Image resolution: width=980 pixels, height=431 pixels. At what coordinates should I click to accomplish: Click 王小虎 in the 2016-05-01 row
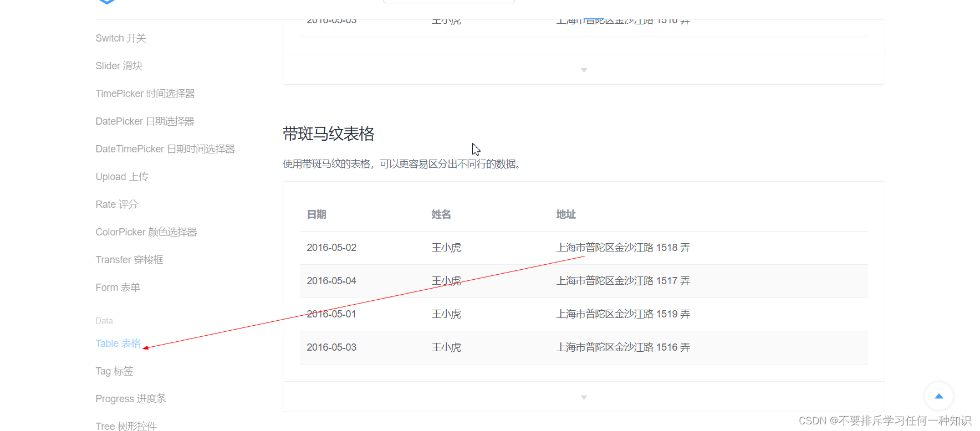coord(446,314)
